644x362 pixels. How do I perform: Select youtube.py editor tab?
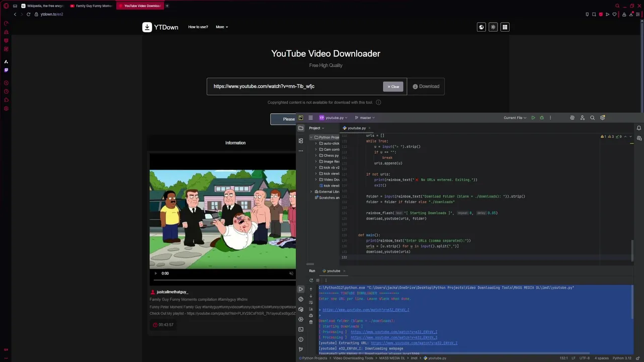[x=357, y=128]
